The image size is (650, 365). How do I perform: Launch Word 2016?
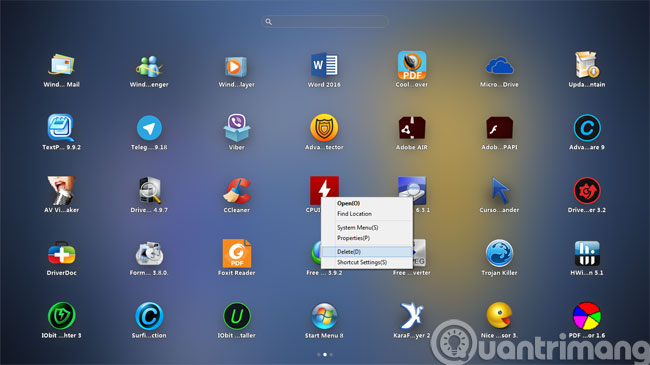[324, 66]
